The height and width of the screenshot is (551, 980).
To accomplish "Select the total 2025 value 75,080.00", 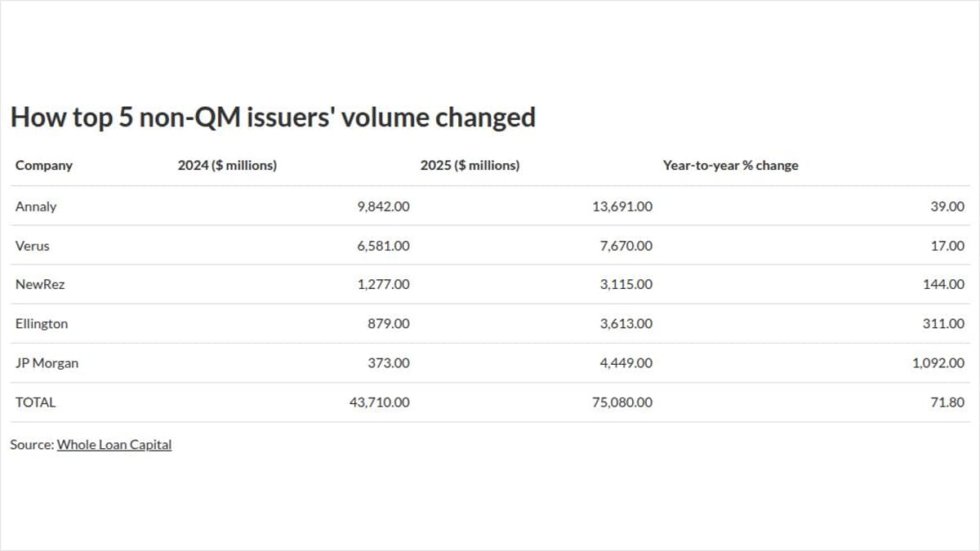I will (622, 402).
